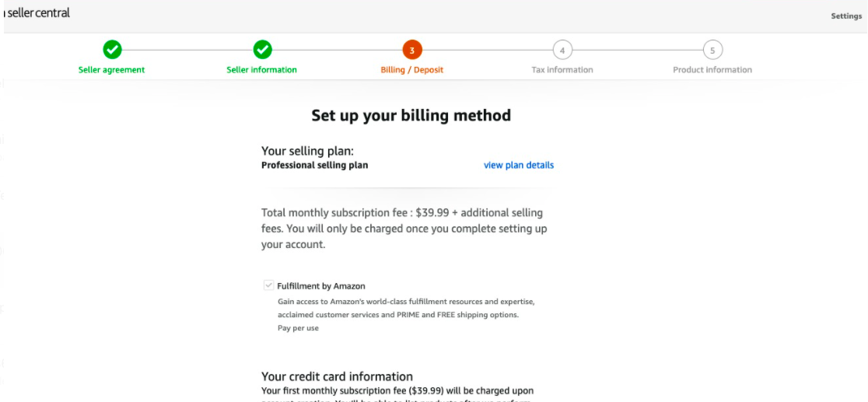
Task: Select the step 4 circle icon
Action: (x=562, y=51)
